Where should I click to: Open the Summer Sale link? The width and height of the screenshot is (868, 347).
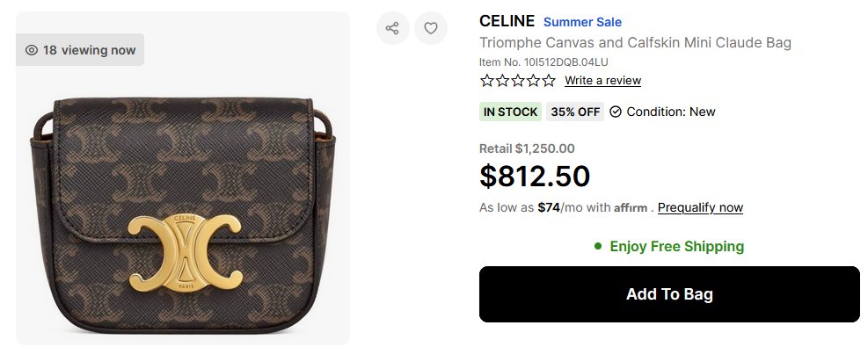click(582, 22)
